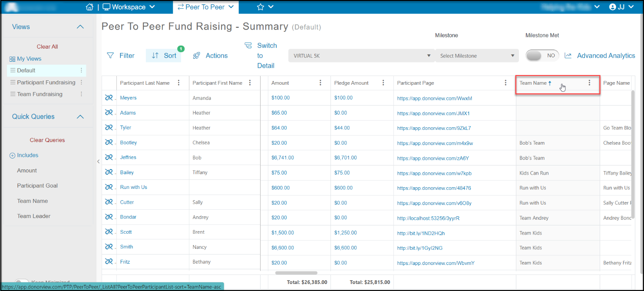Open Advanced Analytics
The height and width of the screenshot is (291, 644).
coord(600,56)
